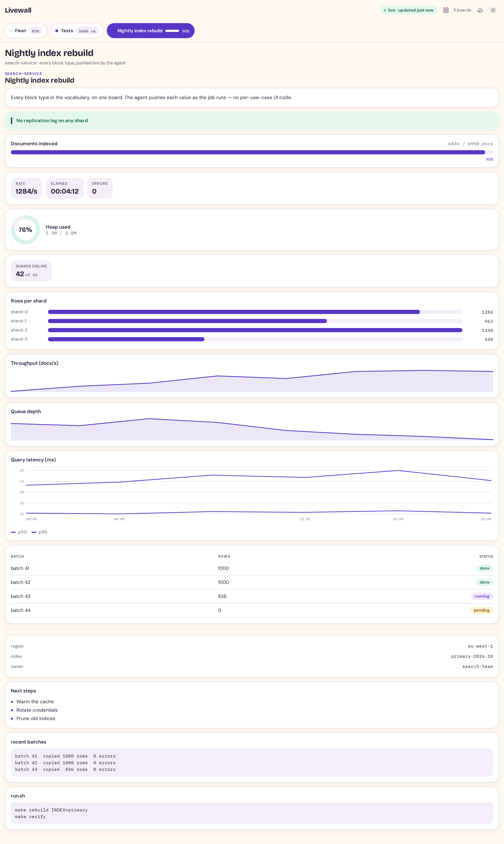
Task: Click the Query latency (ms) chart title
Action: [33, 459]
